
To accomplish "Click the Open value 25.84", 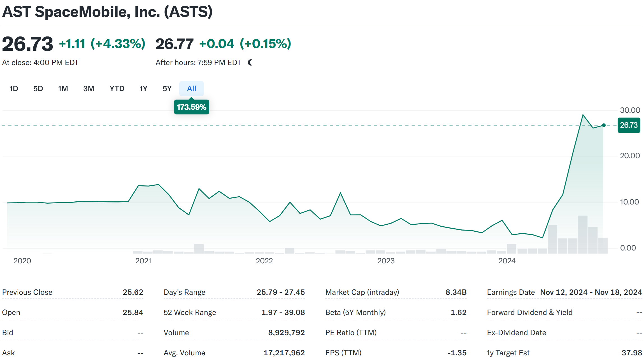I will tap(133, 312).
